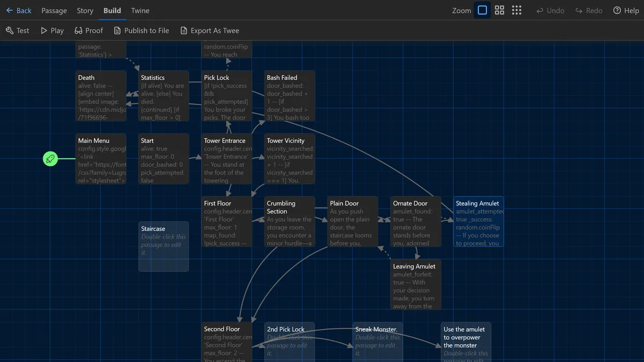
Task: Open the Passage tab
Action: coord(54,10)
